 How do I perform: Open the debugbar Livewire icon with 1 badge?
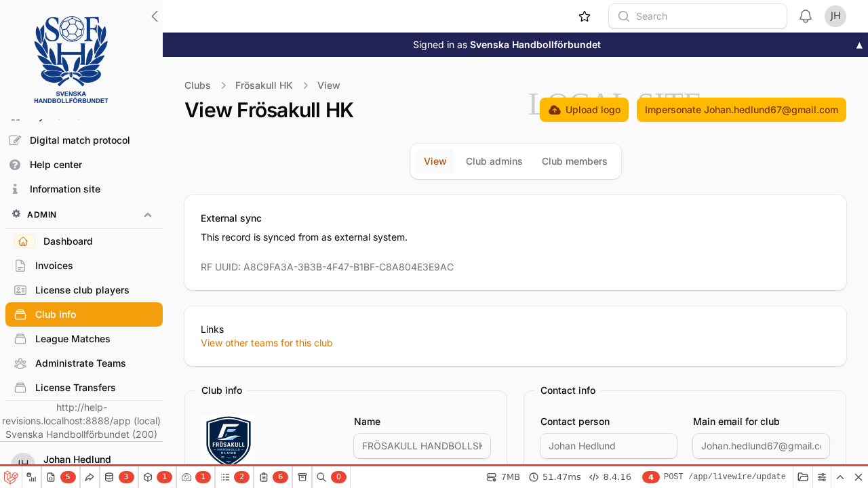[196, 477]
